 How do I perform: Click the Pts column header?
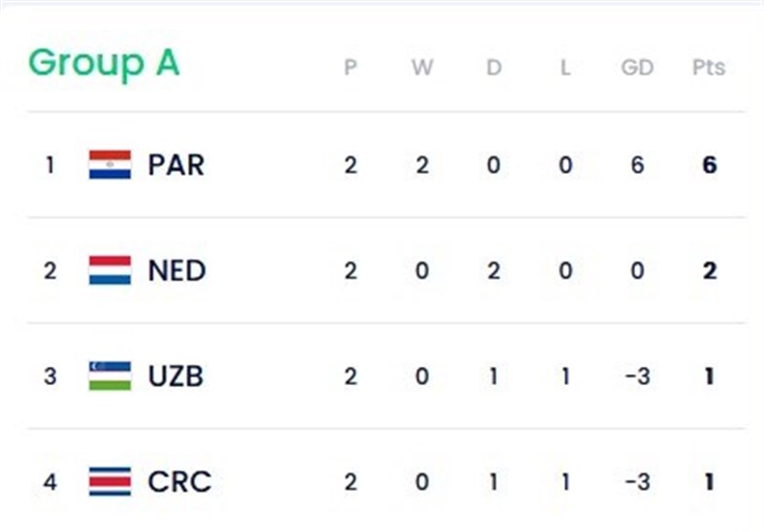[709, 68]
